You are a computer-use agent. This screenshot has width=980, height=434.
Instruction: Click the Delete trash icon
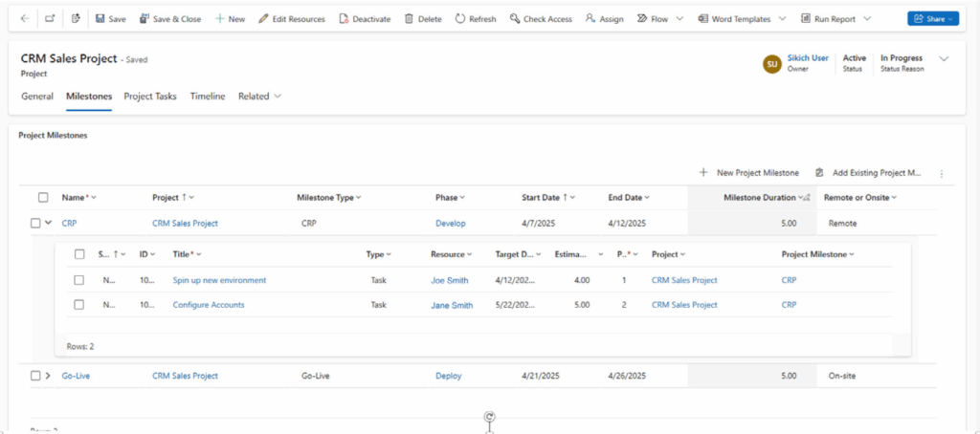click(410, 18)
